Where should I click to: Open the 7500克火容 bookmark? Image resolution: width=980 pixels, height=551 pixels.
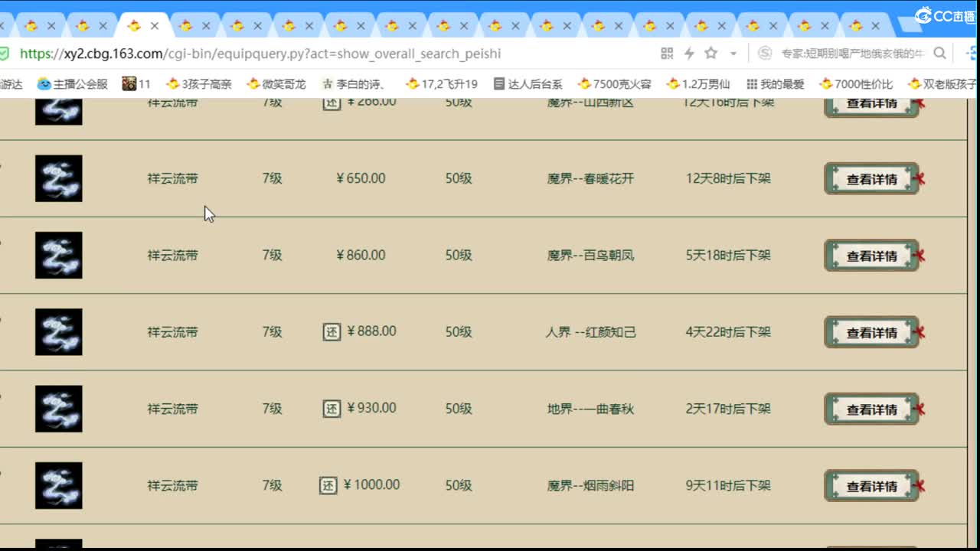pyautogui.click(x=615, y=84)
